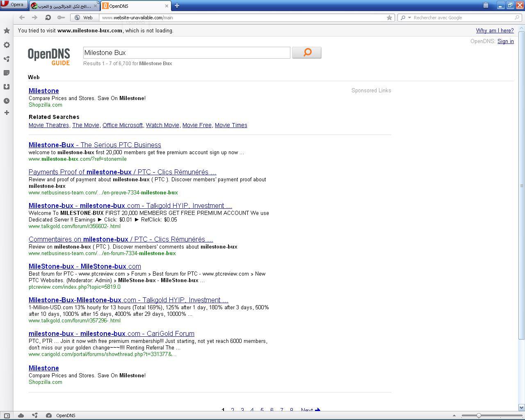Image resolution: width=525 pixels, height=420 pixels.
Task: Click the Opera Unite icon in status bar
Action: click(x=35, y=415)
